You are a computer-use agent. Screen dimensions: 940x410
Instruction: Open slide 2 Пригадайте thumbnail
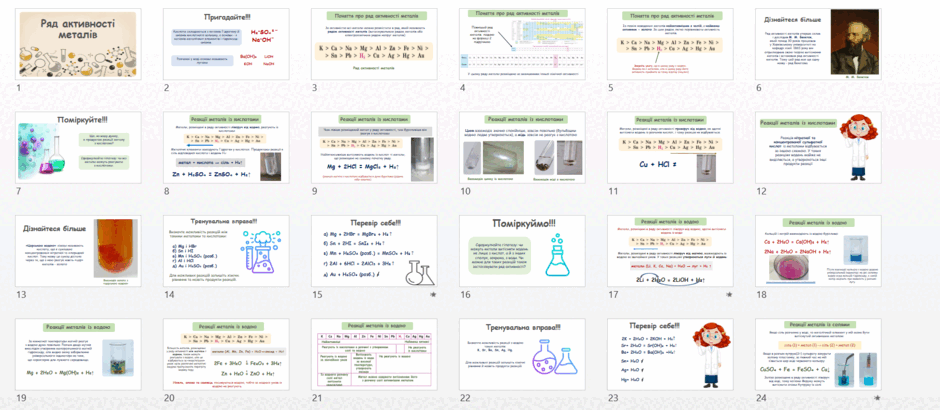tap(227, 44)
